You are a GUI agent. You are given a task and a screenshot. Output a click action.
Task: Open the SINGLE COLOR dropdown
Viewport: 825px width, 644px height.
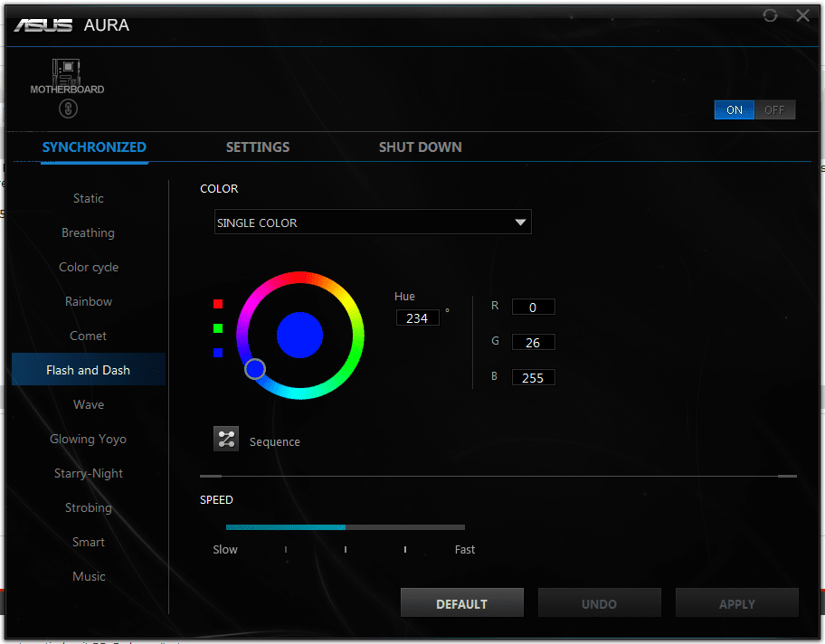373,222
